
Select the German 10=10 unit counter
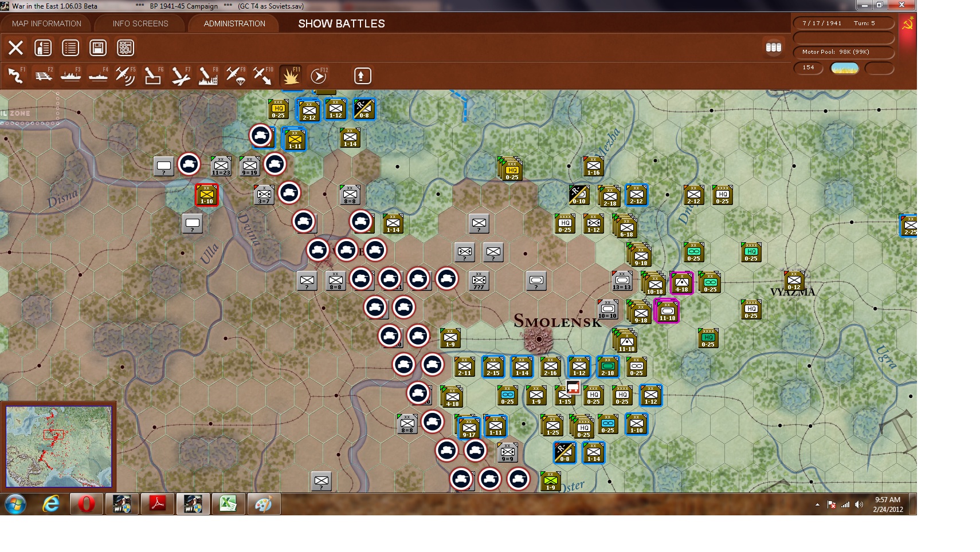(x=607, y=309)
